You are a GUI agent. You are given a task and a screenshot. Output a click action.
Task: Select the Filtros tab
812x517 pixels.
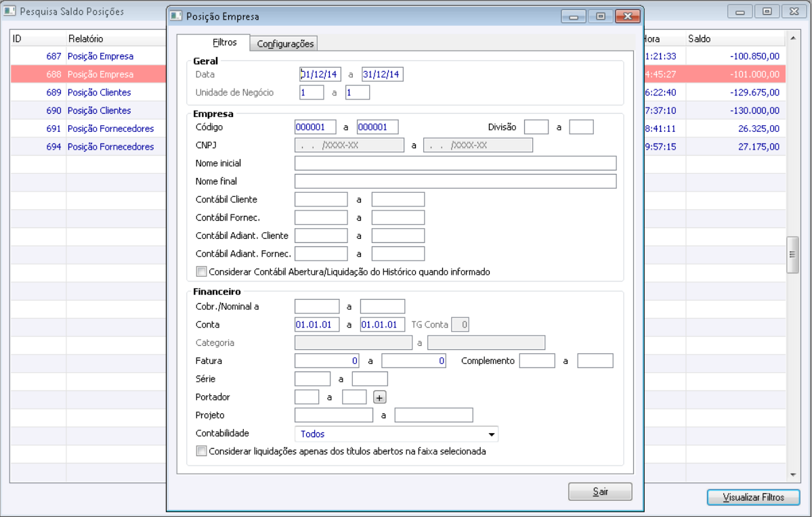click(x=224, y=43)
